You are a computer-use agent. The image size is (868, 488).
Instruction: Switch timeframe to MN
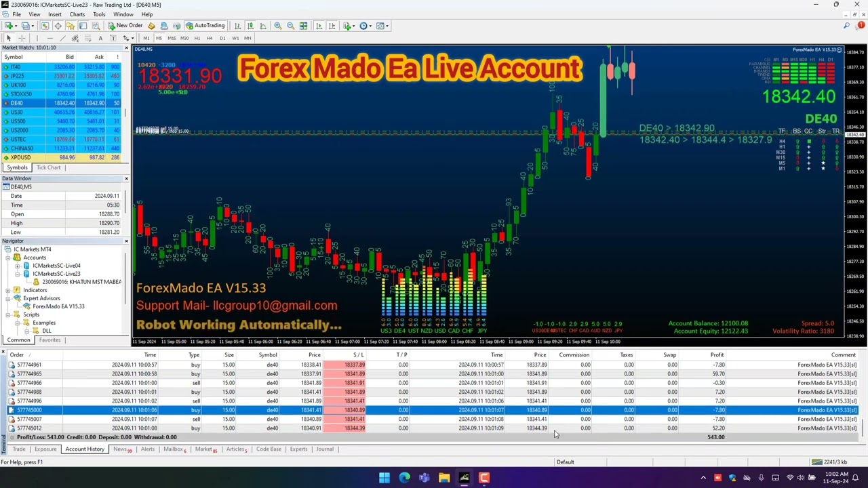pos(248,38)
